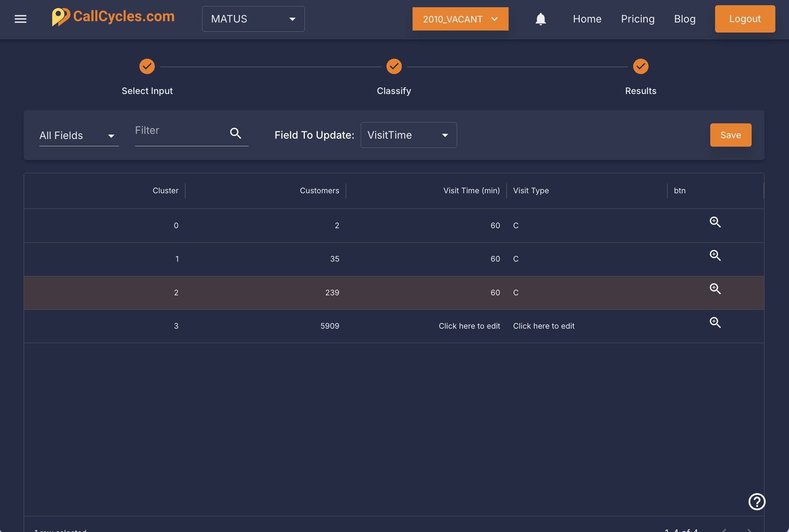The height and width of the screenshot is (532, 789).
Task: Click the Select Input step checkmark
Action: pos(147,66)
